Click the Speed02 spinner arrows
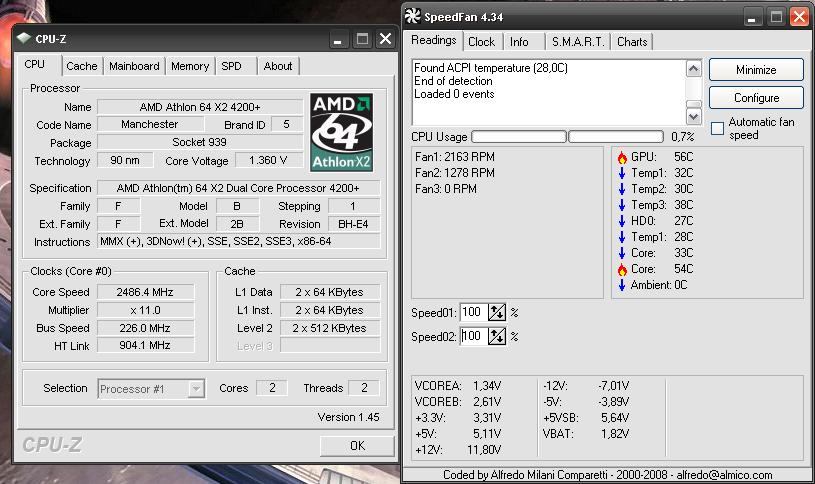815x484 pixels. coord(496,336)
